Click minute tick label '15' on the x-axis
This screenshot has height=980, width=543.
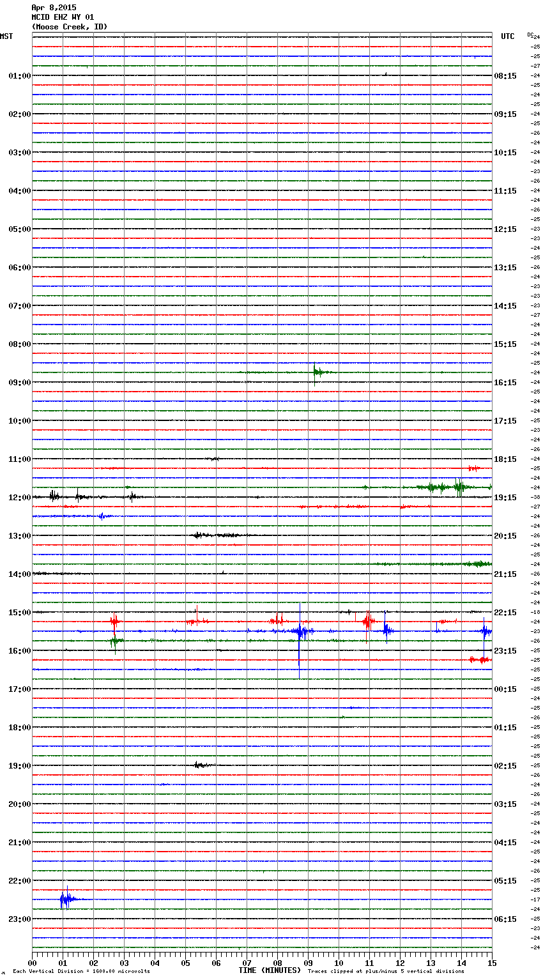pos(492,963)
